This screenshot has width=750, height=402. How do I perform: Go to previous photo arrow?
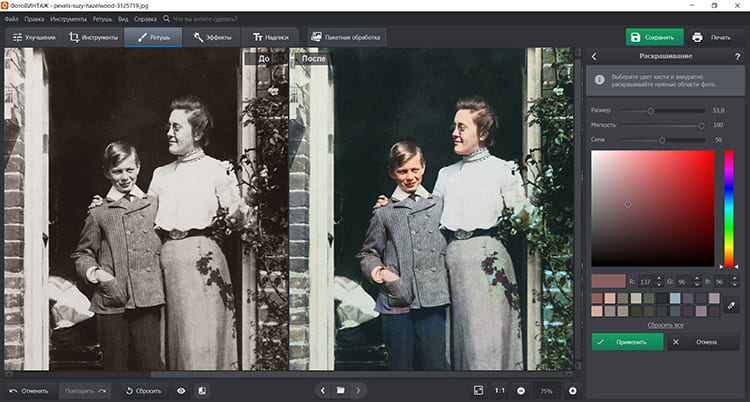(x=321, y=390)
